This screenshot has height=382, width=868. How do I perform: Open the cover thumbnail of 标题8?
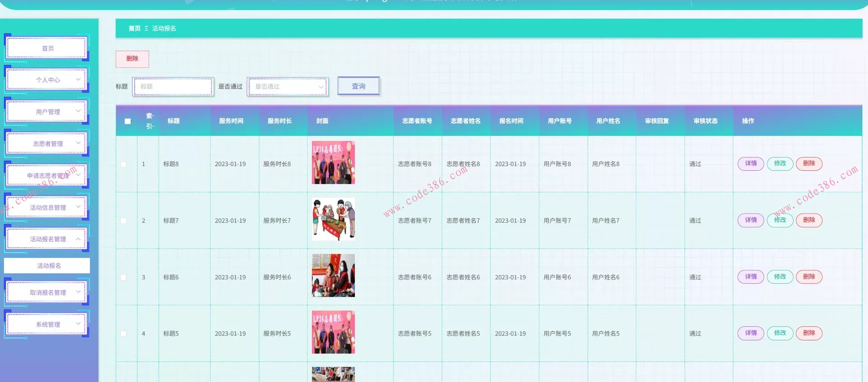pos(333,162)
